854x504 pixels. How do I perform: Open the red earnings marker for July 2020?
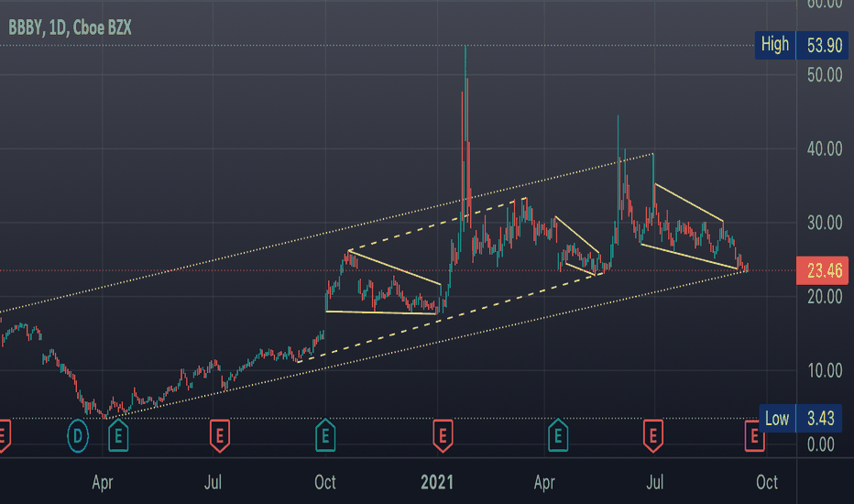tap(220, 435)
